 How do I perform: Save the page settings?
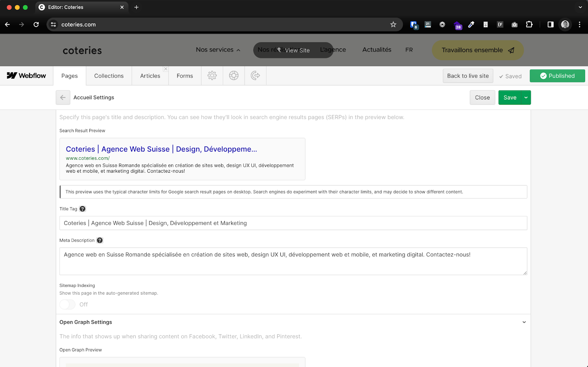tap(510, 97)
